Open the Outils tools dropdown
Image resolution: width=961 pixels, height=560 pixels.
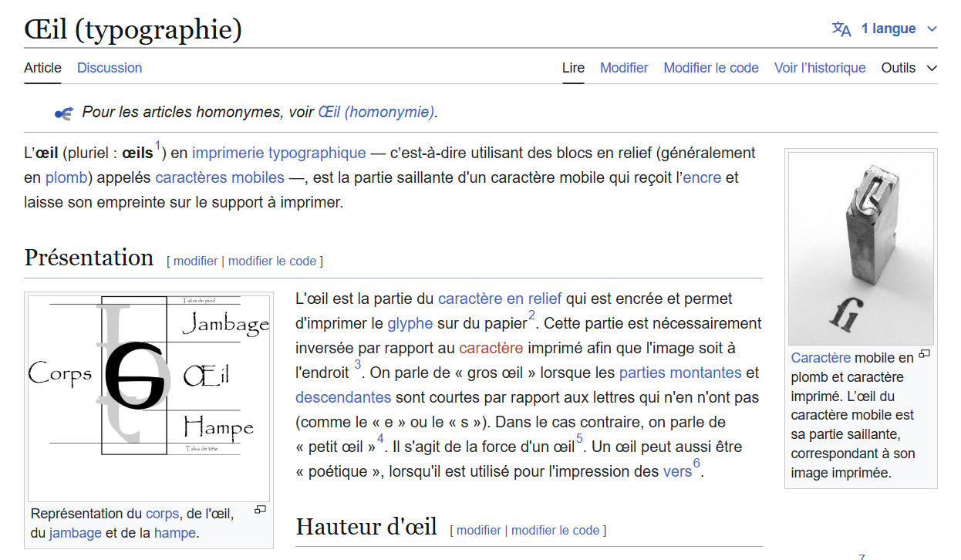pyautogui.click(x=909, y=68)
